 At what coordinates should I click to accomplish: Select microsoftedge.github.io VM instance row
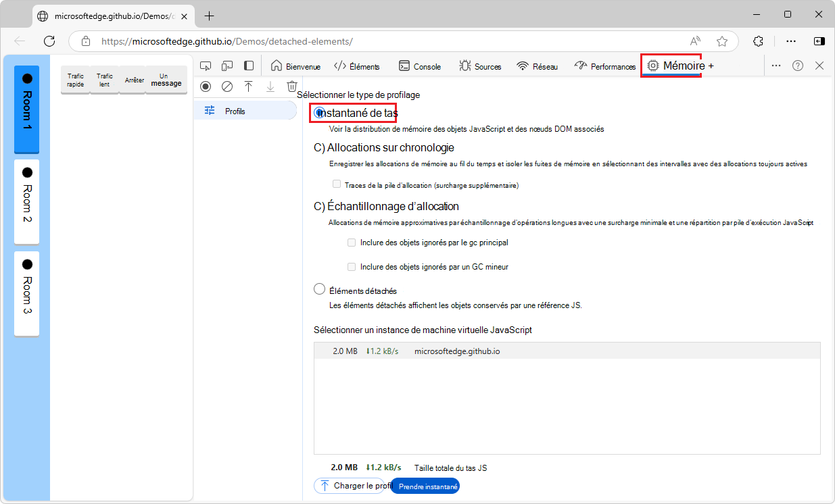tap(567, 351)
